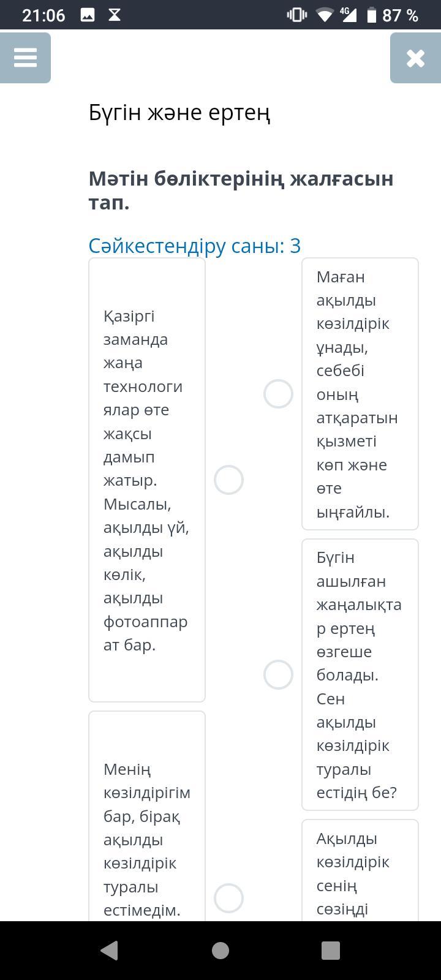Tap the 'Менің көзілдірігім бар' text card

147,816
